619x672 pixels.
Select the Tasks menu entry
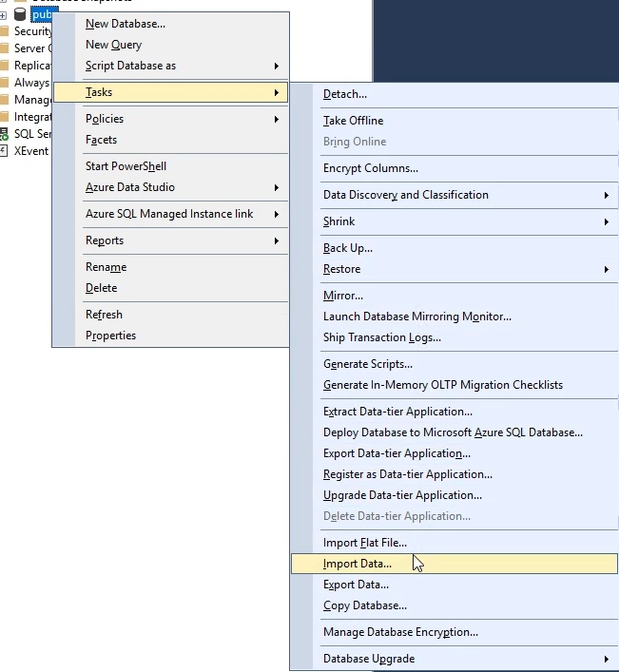[170, 92]
